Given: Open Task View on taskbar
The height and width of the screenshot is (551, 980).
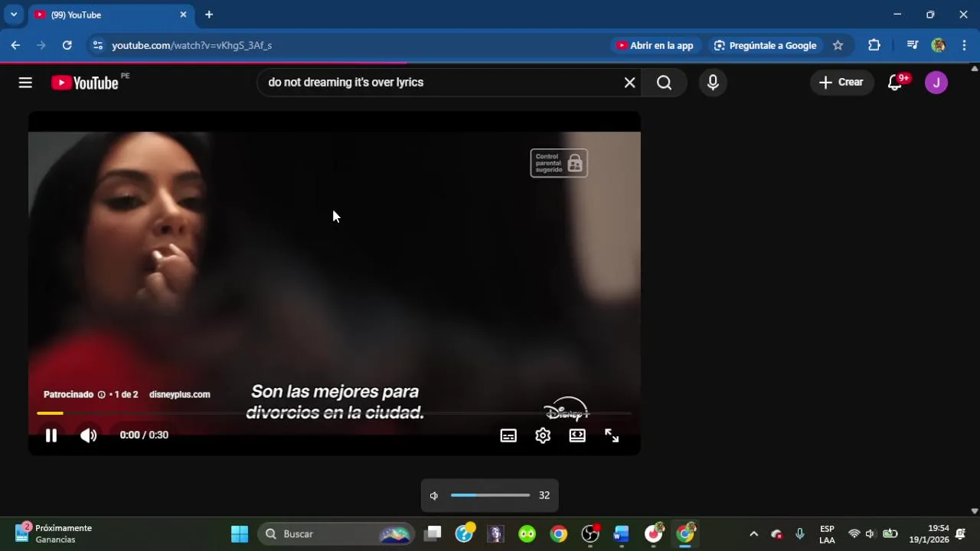Looking at the screenshot, I should click(433, 534).
